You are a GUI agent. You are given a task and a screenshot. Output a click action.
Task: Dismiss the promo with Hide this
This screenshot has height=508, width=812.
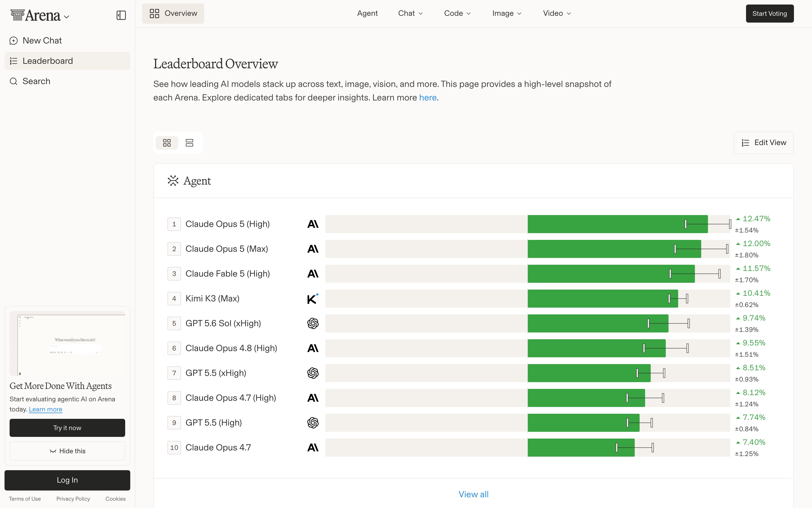coord(67,451)
